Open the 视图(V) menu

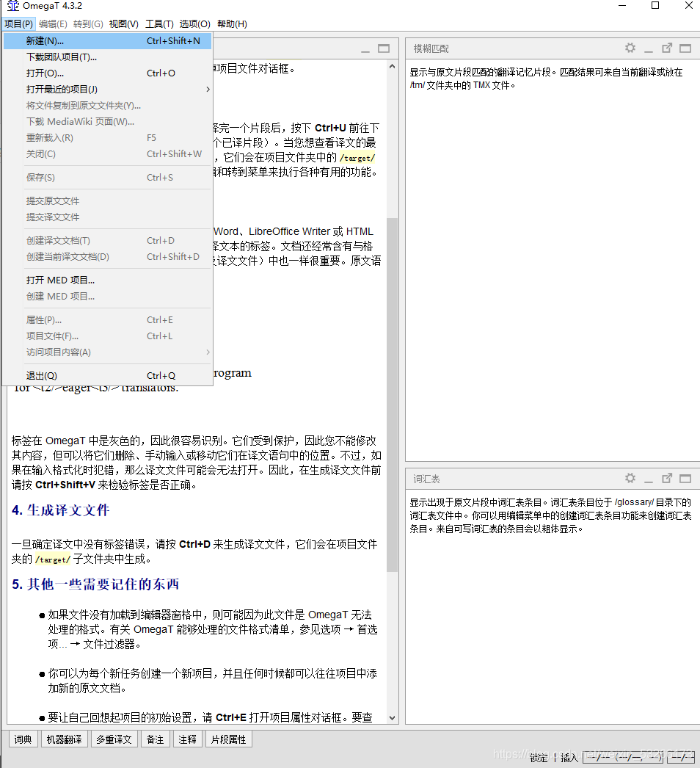click(123, 24)
